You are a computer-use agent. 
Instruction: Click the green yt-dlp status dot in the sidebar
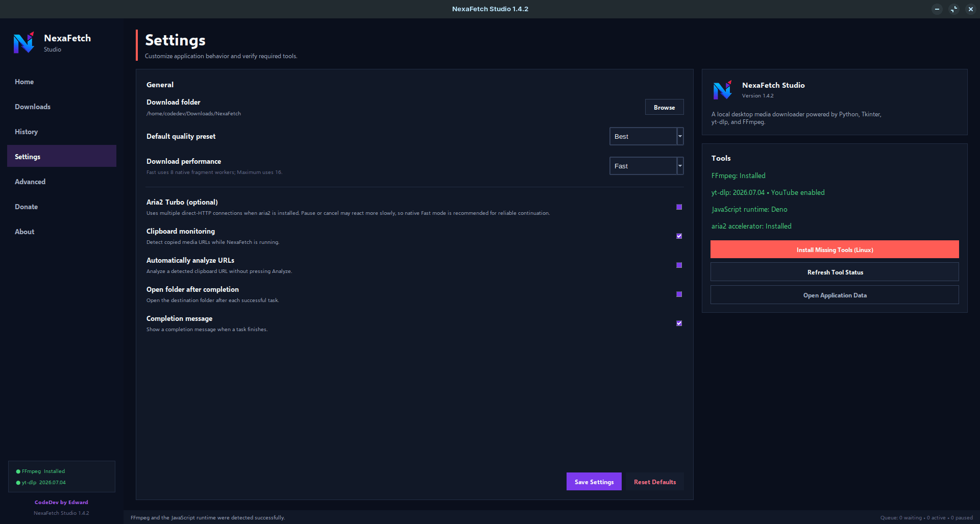point(18,483)
